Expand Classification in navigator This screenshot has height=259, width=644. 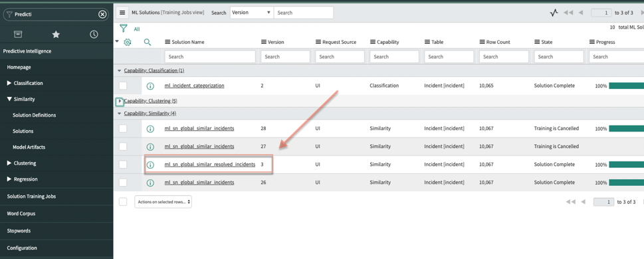9,83
